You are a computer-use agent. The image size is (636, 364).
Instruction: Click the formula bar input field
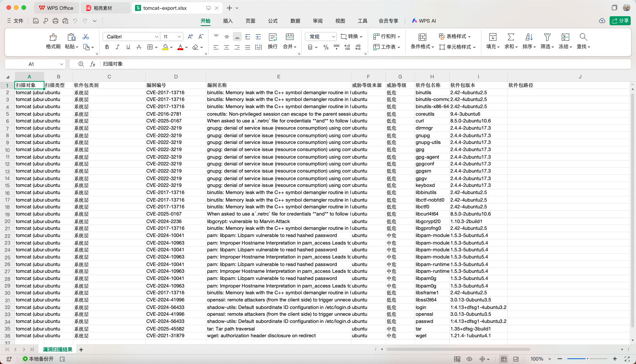point(340,64)
